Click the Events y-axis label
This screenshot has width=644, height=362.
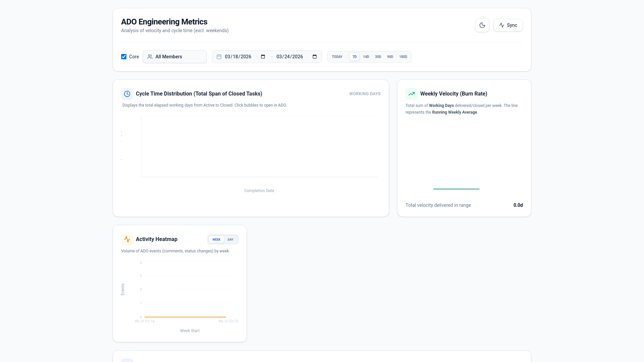click(123, 290)
